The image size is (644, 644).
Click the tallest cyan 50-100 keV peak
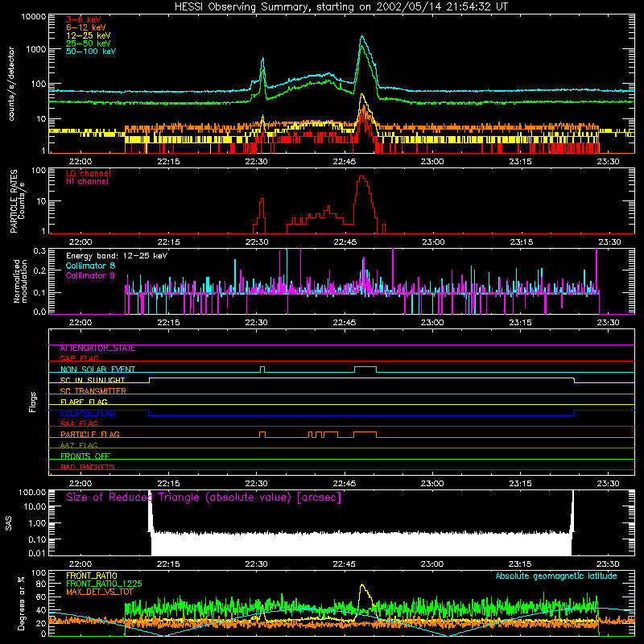tap(361, 37)
